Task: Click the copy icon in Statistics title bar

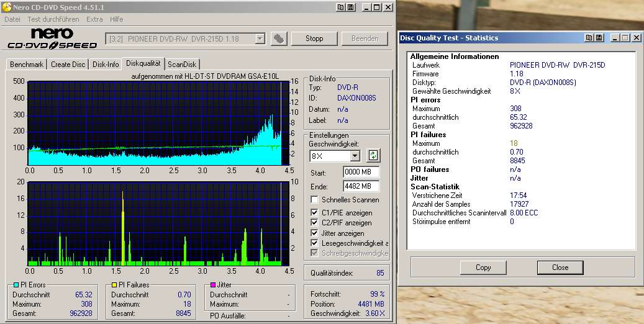Action: [589, 38]
